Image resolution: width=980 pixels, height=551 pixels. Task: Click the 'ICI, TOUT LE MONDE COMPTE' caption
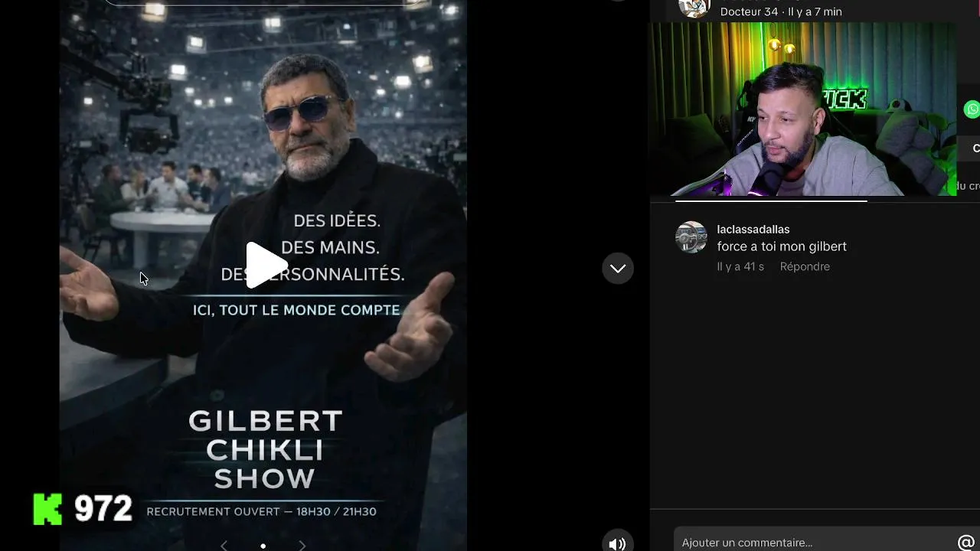tap(296, 310)
